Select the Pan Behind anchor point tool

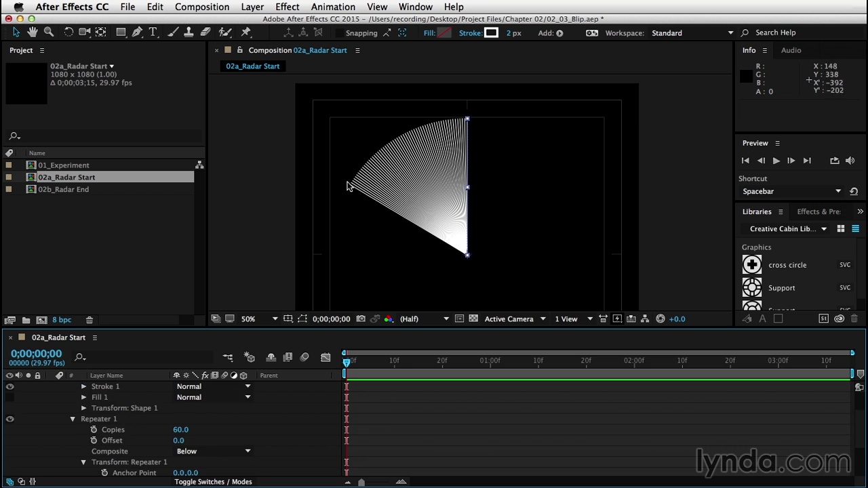100,33
